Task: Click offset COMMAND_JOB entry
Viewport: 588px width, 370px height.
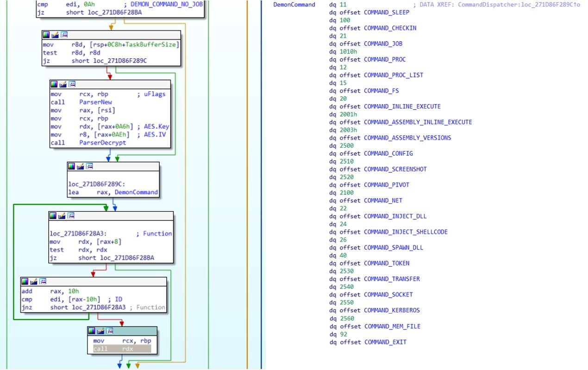Action: 366,44
